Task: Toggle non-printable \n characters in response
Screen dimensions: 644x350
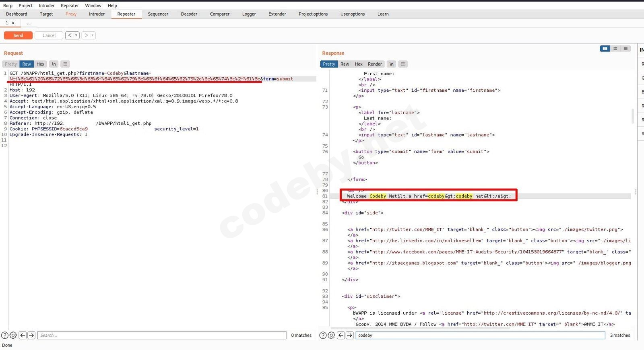Action: (x=391, y=64)
